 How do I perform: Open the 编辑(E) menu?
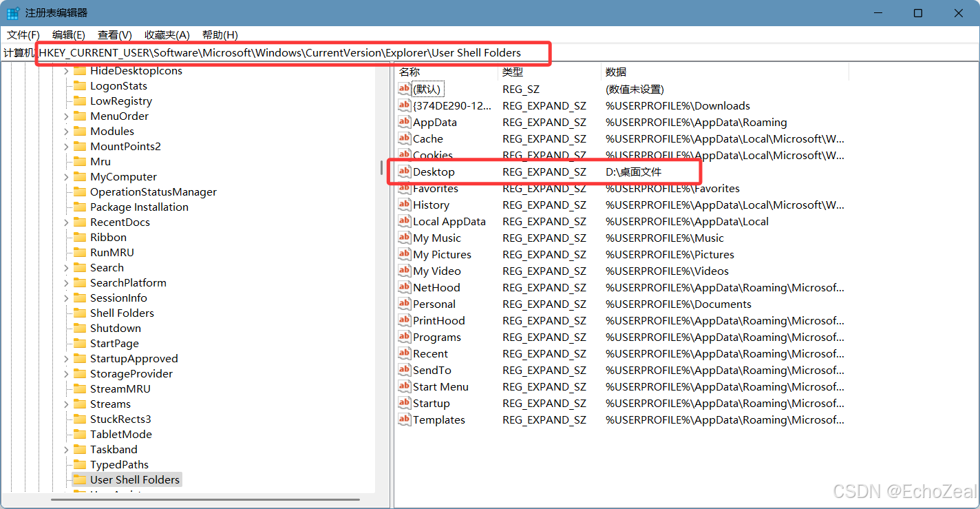click(69, 34)
